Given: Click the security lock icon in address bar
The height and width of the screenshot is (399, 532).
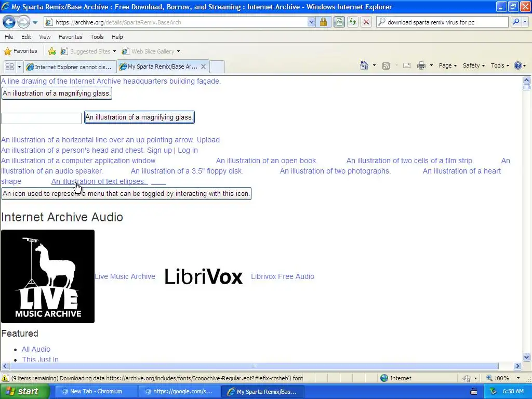Looking at the screenshot, I should (x=323, y=22).
